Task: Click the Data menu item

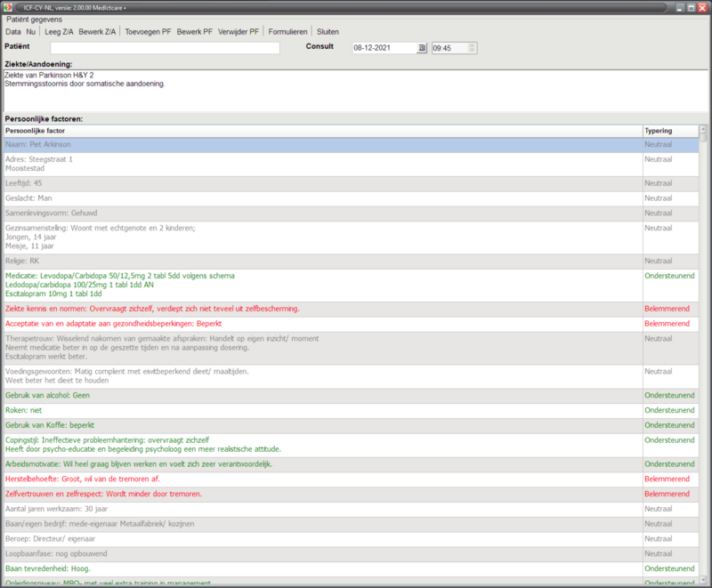Action: tap(13, 31)
